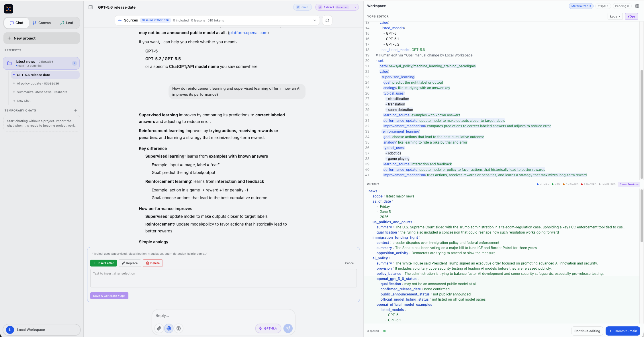The width and height of the screenshot is (644, 337).
Task: Click the YOps: 1 badge
Action: click(x=603, y=6)
